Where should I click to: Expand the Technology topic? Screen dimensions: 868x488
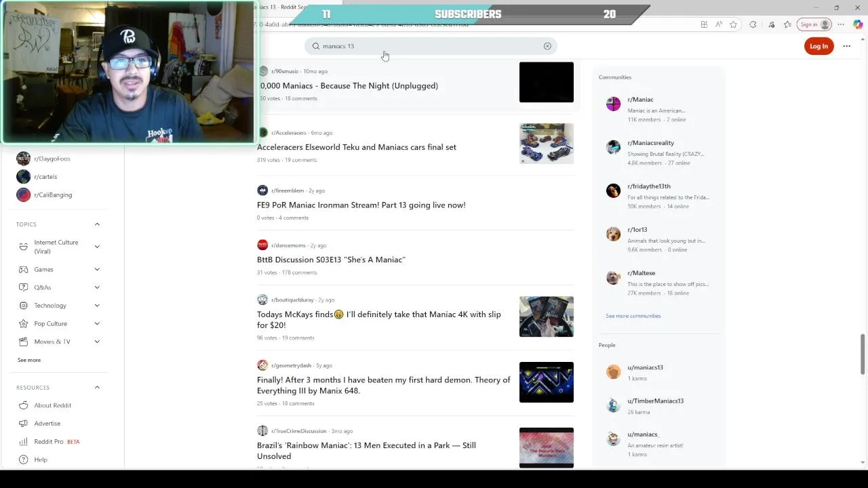point(97,306)
